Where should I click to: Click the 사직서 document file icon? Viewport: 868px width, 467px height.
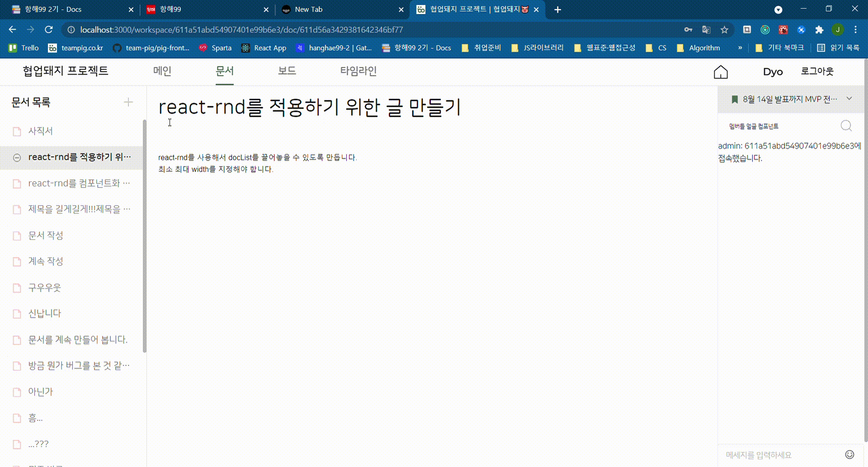[17, 131]
